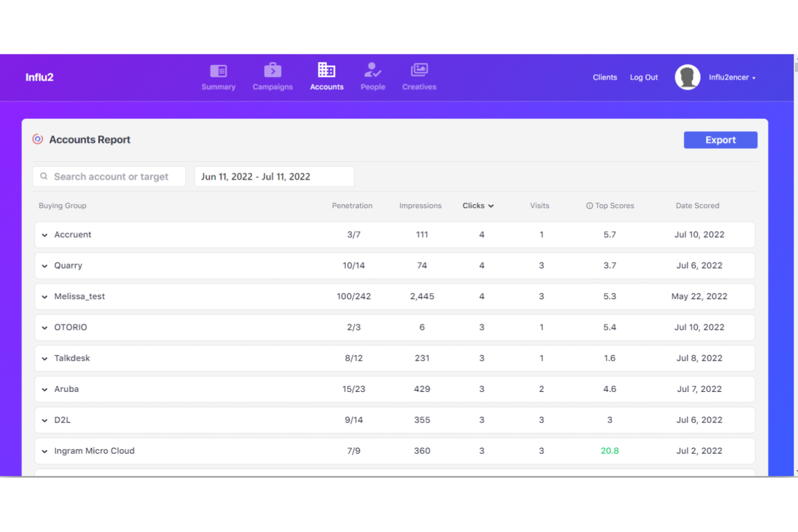Focus the Search account or target field
Image resolution: width=798 pixels, height=532 pixels.
tap(109, 176)
